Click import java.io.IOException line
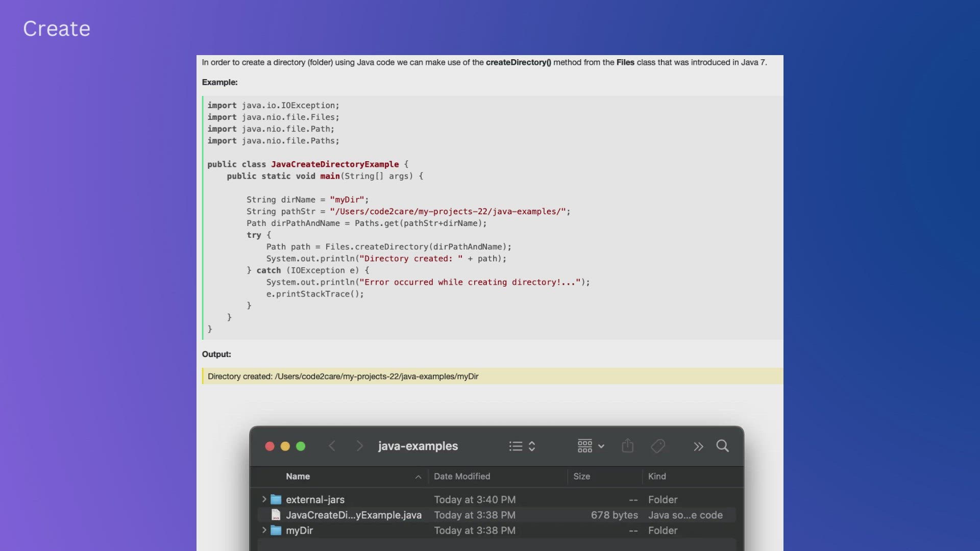The image size is (980, 551). click(273, 106)
